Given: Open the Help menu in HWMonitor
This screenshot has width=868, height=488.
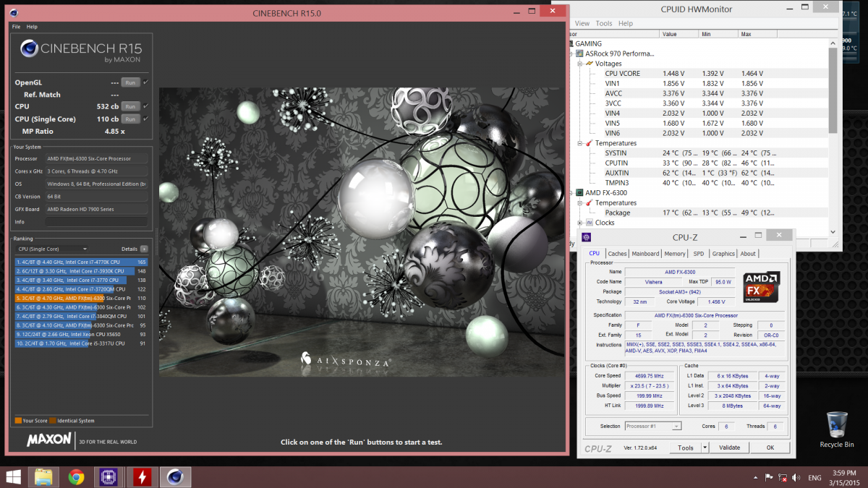Looking at the screenshot, I should [x=626, y=23].
